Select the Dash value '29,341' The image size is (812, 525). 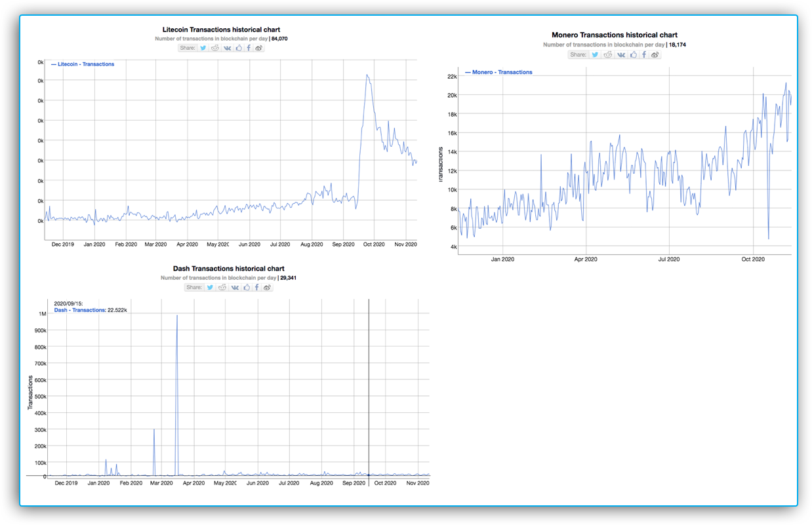288,278
